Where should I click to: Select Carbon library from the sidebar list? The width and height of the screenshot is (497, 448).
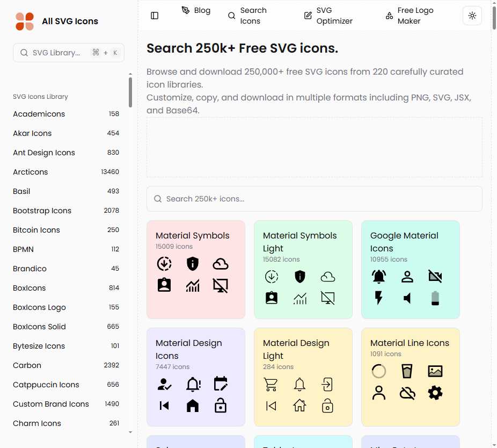27,365
